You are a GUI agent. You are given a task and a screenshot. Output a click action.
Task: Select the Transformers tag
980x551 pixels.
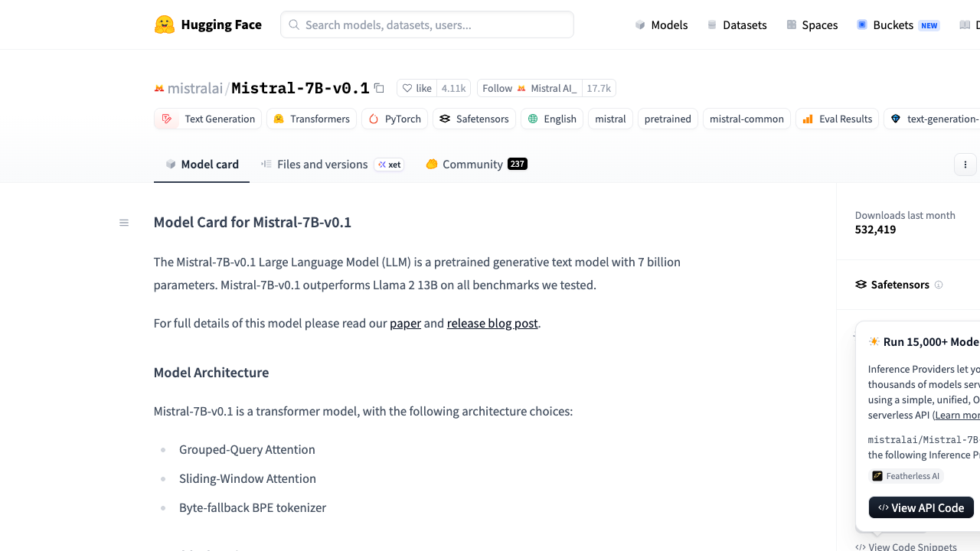[x=312, y=119]
